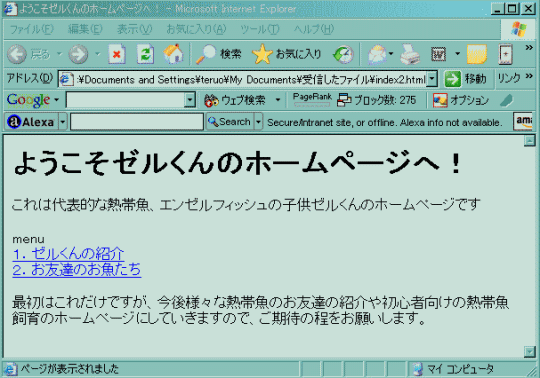This screenshot has height=378, width=540.
Task: Click ブロック数: 275 popup blocker
Action: click(376, 100)
